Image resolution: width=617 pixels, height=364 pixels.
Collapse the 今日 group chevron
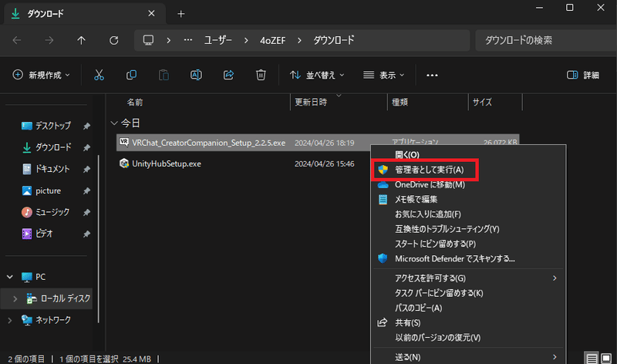pos(114,123)
